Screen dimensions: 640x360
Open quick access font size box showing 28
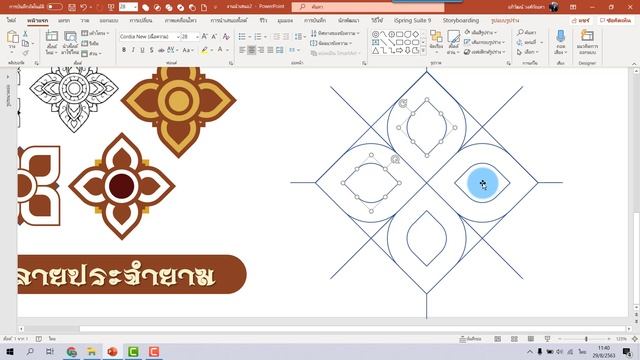point(128,7)
